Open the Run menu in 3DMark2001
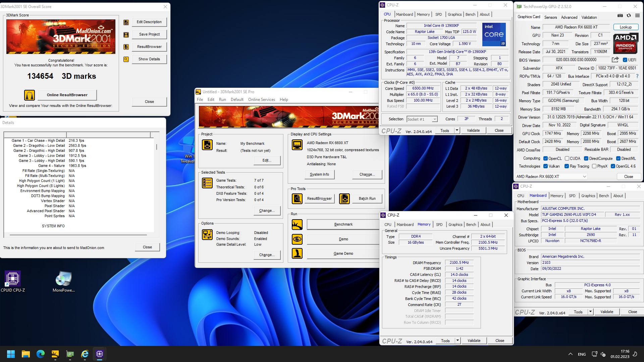 (222, 100)
